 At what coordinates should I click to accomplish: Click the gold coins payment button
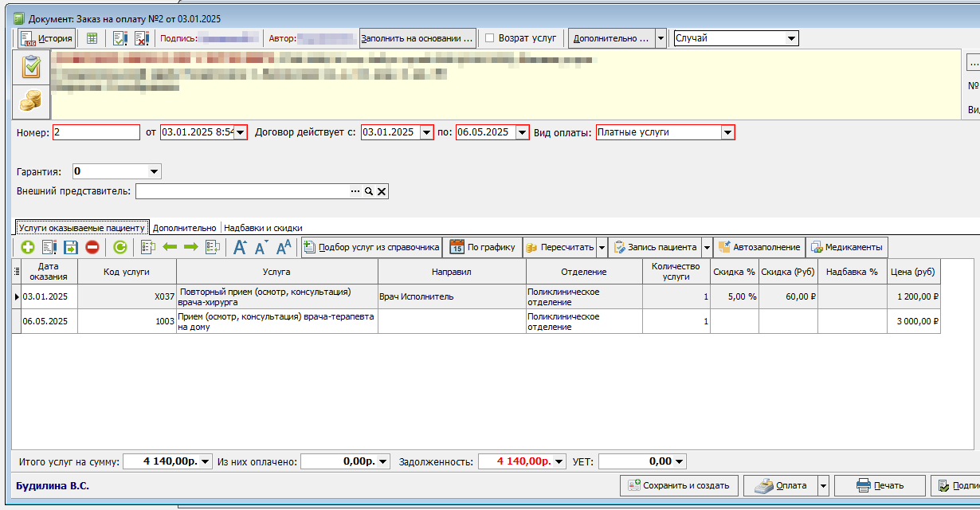click(31, 101)
